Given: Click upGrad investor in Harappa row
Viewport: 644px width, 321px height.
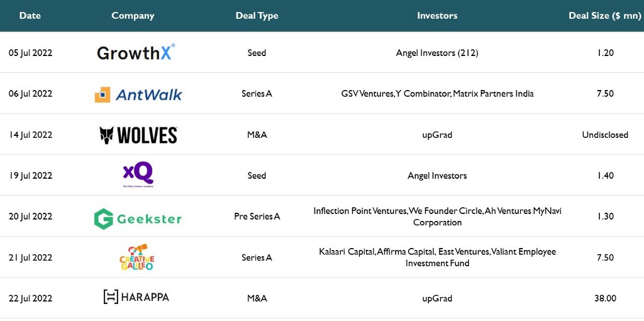Looking at the screenshot, I should point(437,298).
